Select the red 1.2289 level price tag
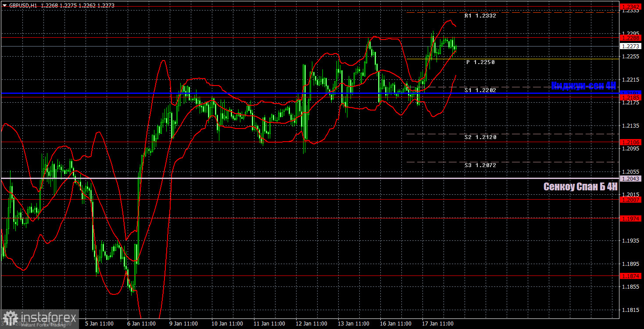This screenshot has height=329, width=644. [x=631, y=38]
